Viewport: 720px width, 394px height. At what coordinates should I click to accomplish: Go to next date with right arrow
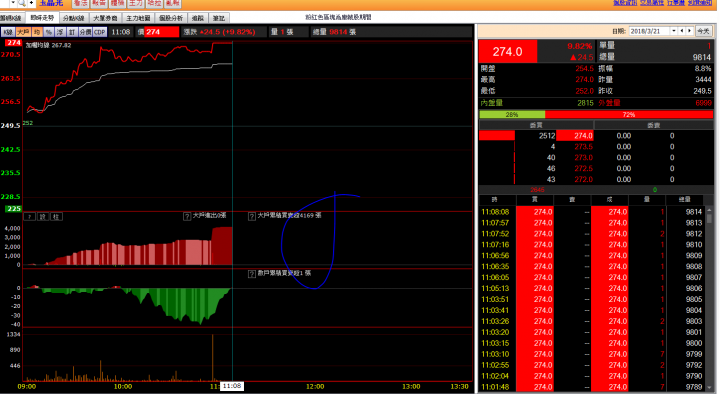point(689,31)
